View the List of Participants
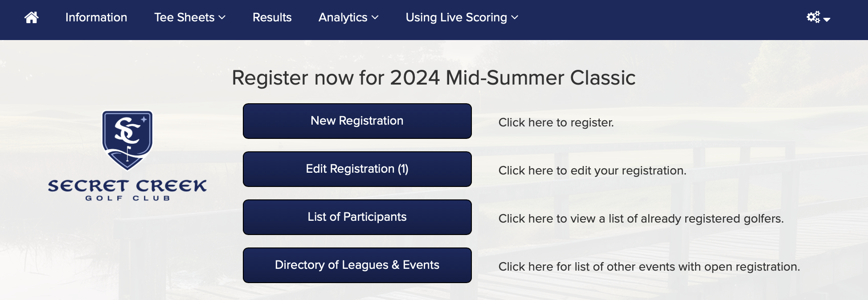The height and width of the screenshot is (300, 868). coord(357,217)
